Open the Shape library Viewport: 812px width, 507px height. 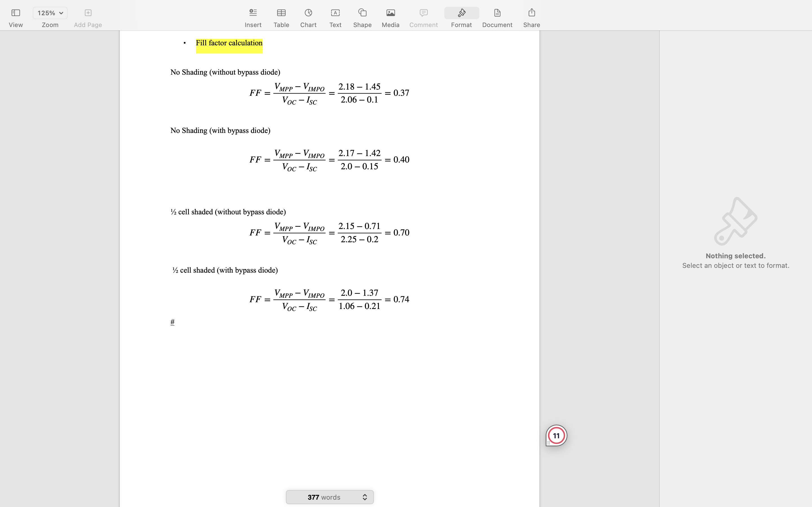tap(362, 13)
